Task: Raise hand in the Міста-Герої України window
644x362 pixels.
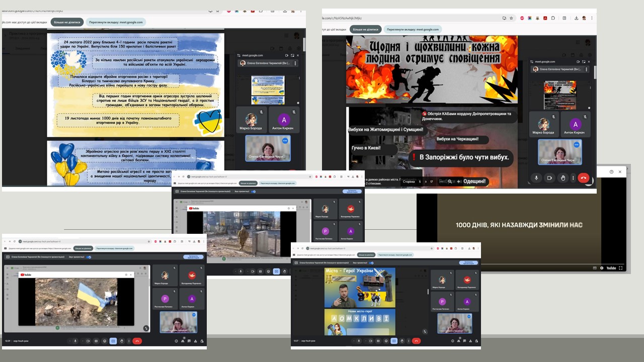Action: (402, 341)
